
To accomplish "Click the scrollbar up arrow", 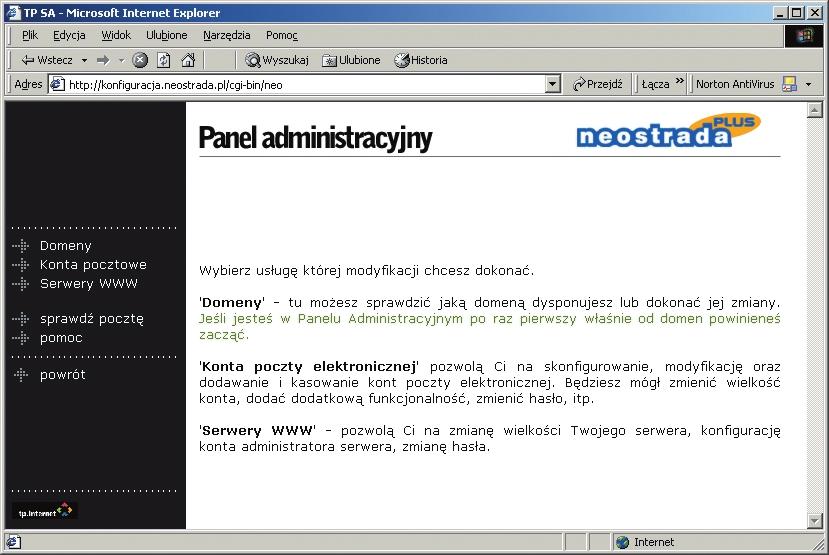I will point(814,110).
